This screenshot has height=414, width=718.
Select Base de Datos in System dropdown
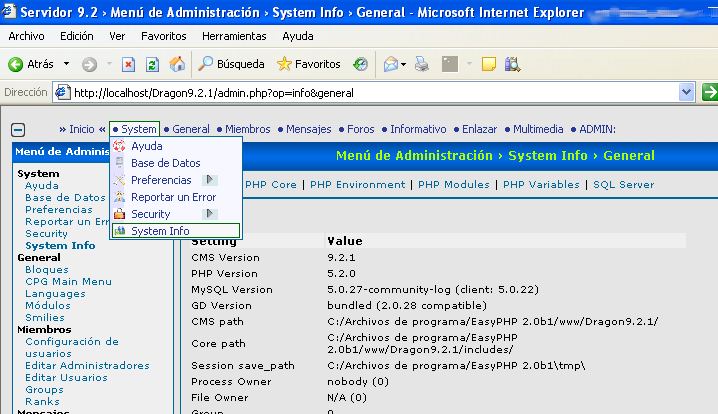166,163
